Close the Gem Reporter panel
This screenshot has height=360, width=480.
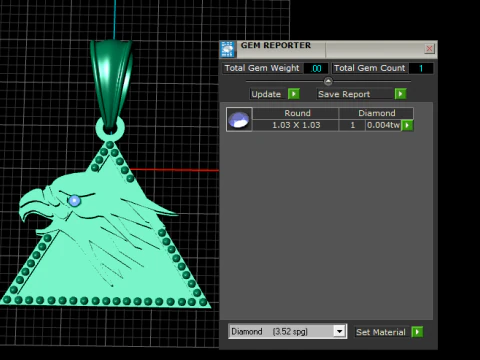[429, 49]
